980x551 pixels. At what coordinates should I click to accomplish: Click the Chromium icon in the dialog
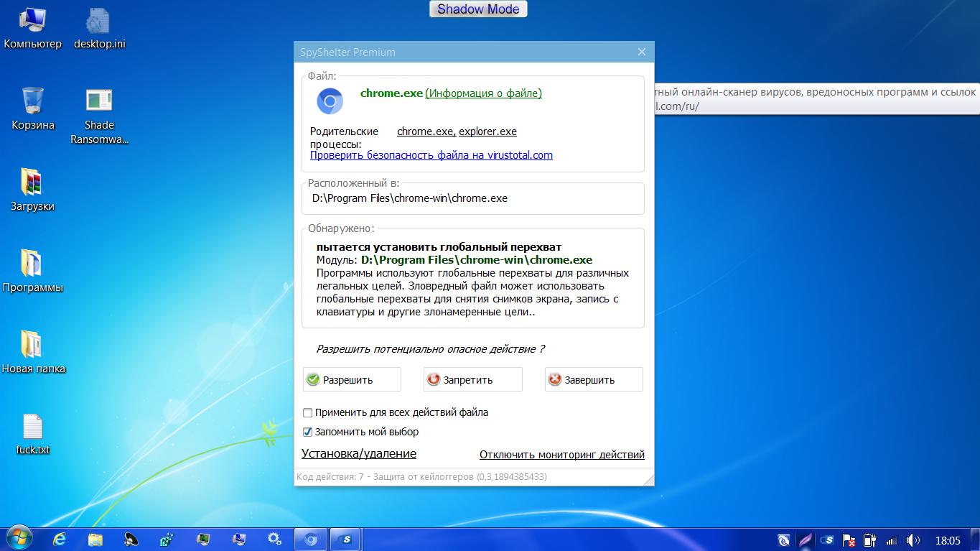click(x=330, y=101)
